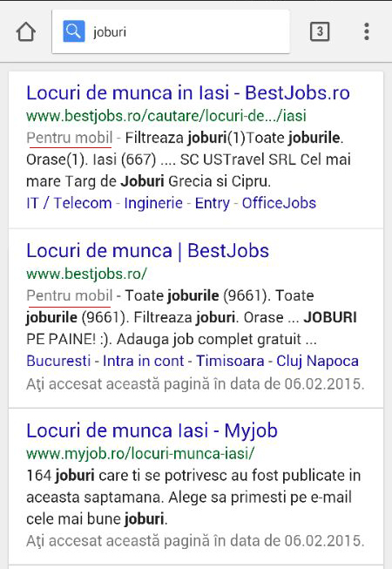This screenshot has height=569, width=392.
Task: Follow the IT / Telecom sitelink
Action: coord(69,203)
